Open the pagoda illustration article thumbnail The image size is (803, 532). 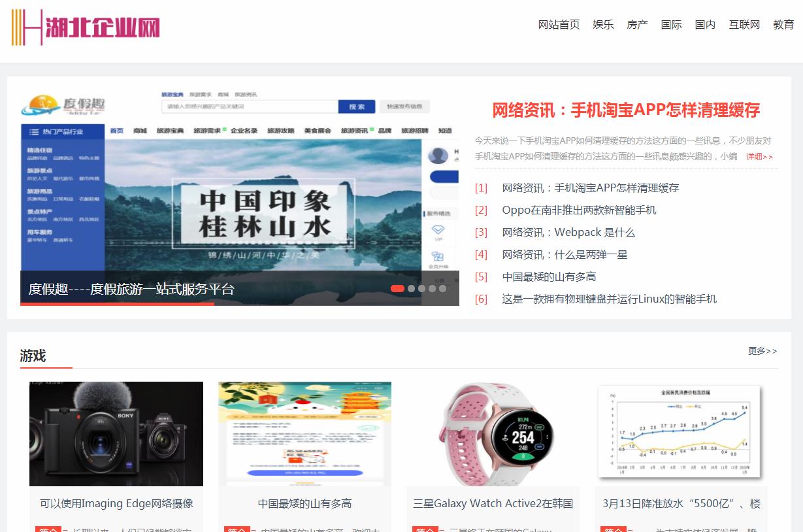point(304,434)
